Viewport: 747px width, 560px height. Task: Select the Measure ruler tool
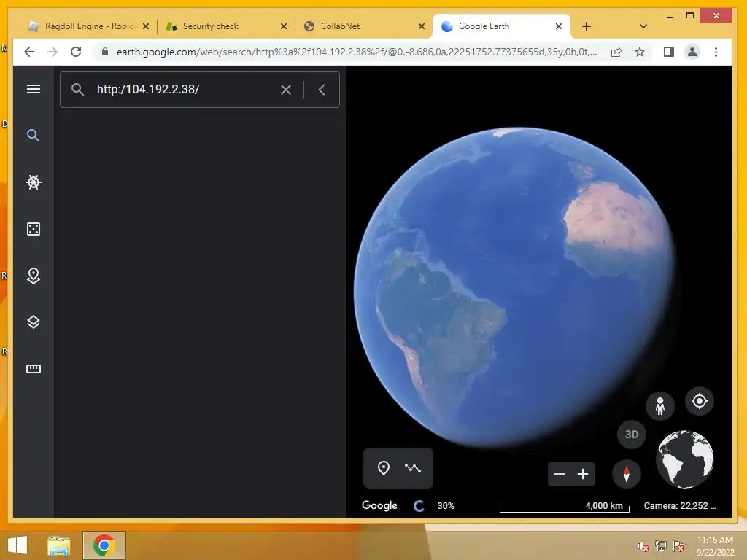coord(34,368)
